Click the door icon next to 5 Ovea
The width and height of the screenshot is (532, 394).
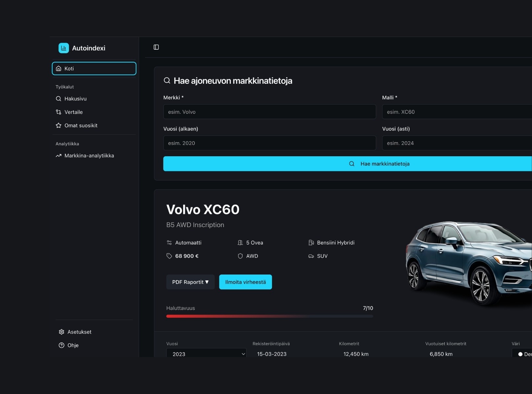click(x=240, y=243)
